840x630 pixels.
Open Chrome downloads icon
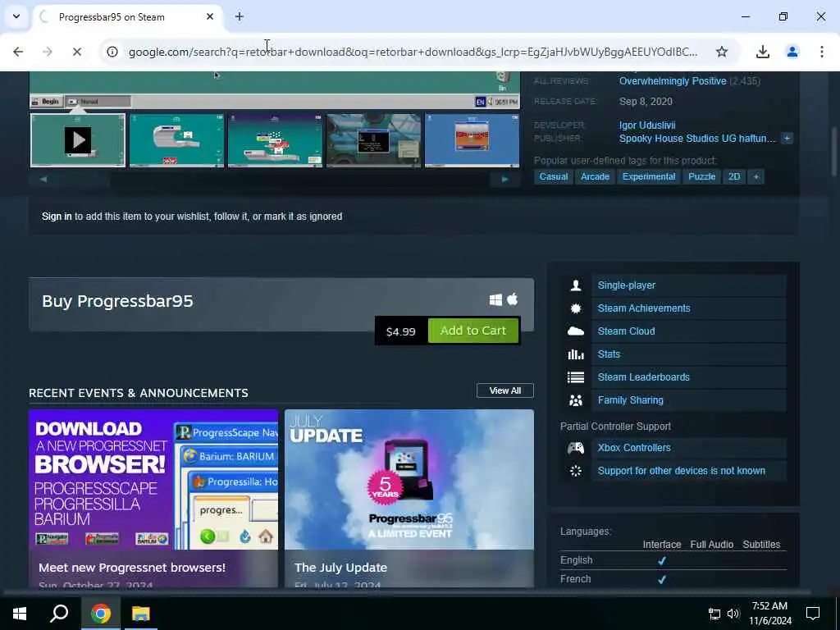[x=762, y=52]
